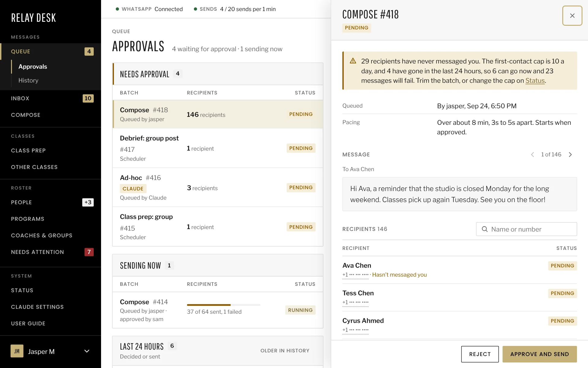Open system Status page in sidebar
Image resolution: width=588 pixels, height=368 pixels.
coord(51,290)
